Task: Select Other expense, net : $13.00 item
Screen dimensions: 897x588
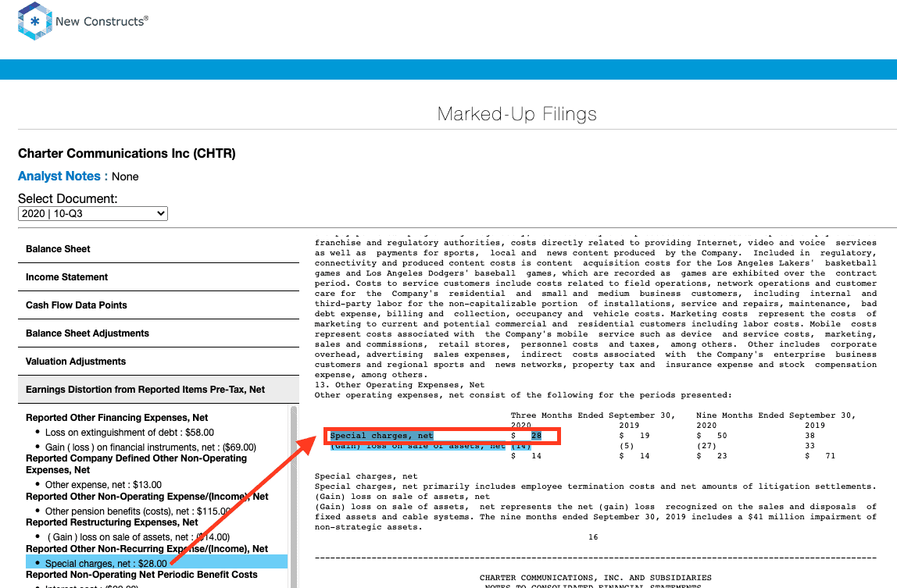Action: [x=103, y=484]
